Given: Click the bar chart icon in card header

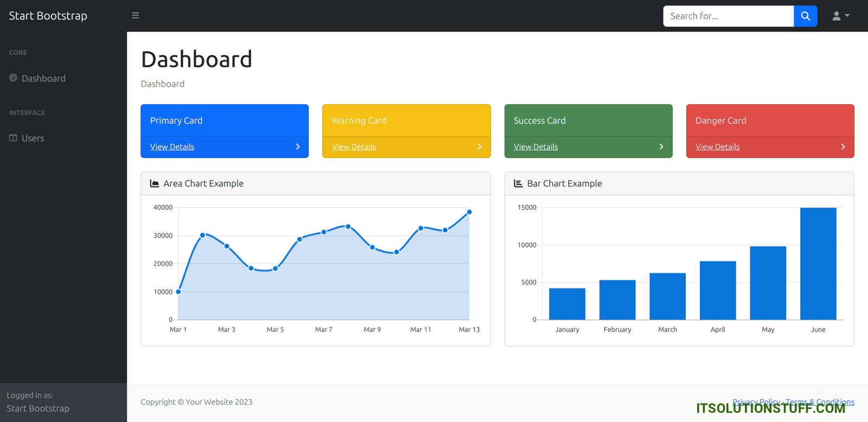Looking at the screenshot, I should click(x=518, y=184).
